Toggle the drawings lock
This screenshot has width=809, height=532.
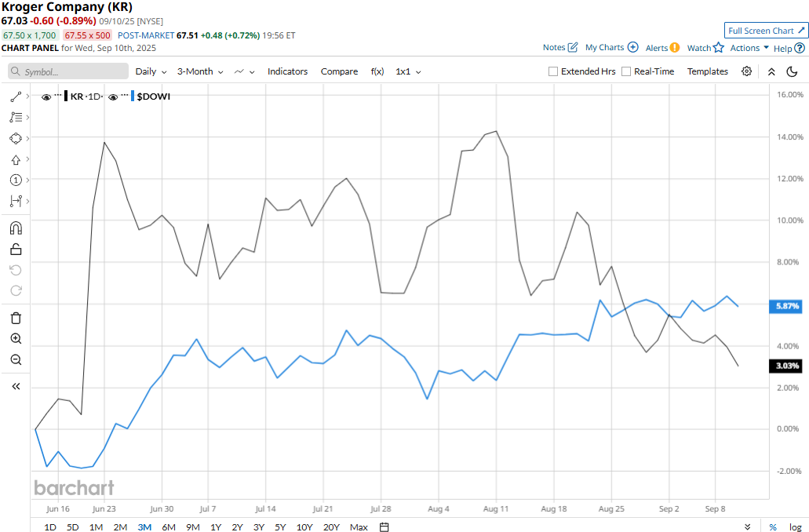[16, 250]
